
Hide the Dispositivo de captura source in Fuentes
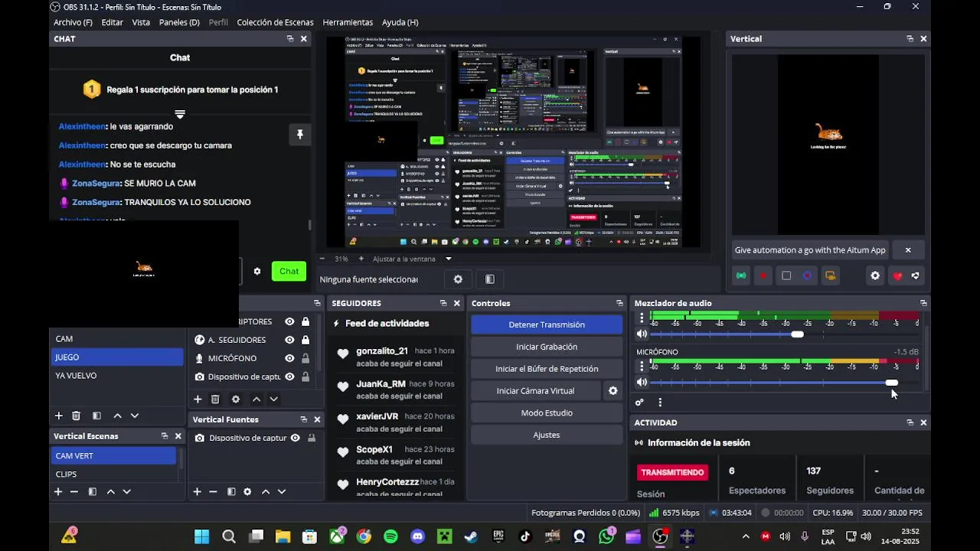[x=289, y=377]
